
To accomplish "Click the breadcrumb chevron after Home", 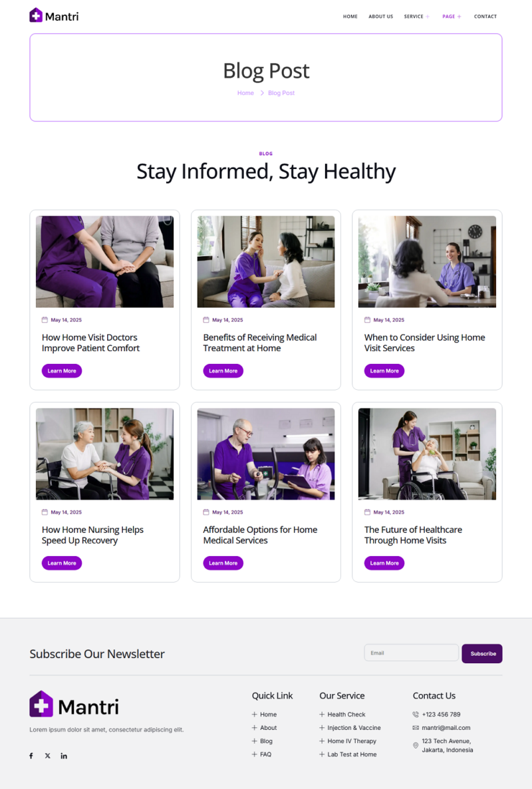I will point(262,93).
